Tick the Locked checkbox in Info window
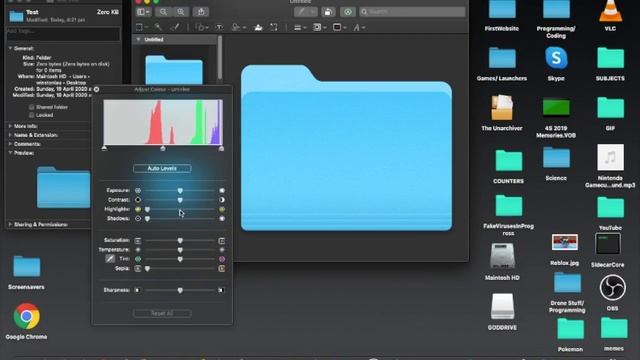Viewport: 640px width, 360px height. [x=31, y=115]
